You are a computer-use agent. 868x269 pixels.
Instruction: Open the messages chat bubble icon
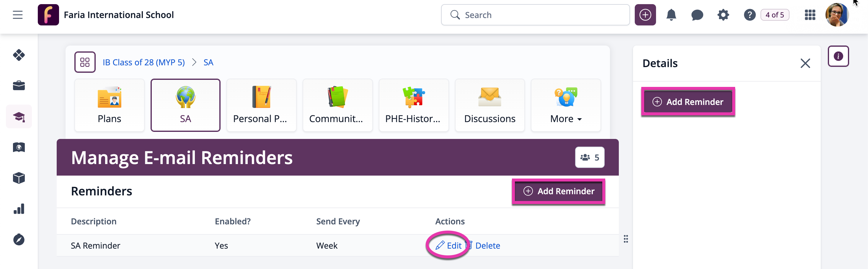[x=697, y=15]
